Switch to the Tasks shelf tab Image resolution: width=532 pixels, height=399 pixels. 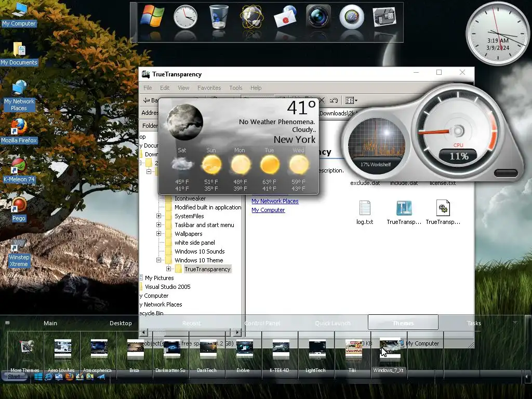[x=474, y=323]
